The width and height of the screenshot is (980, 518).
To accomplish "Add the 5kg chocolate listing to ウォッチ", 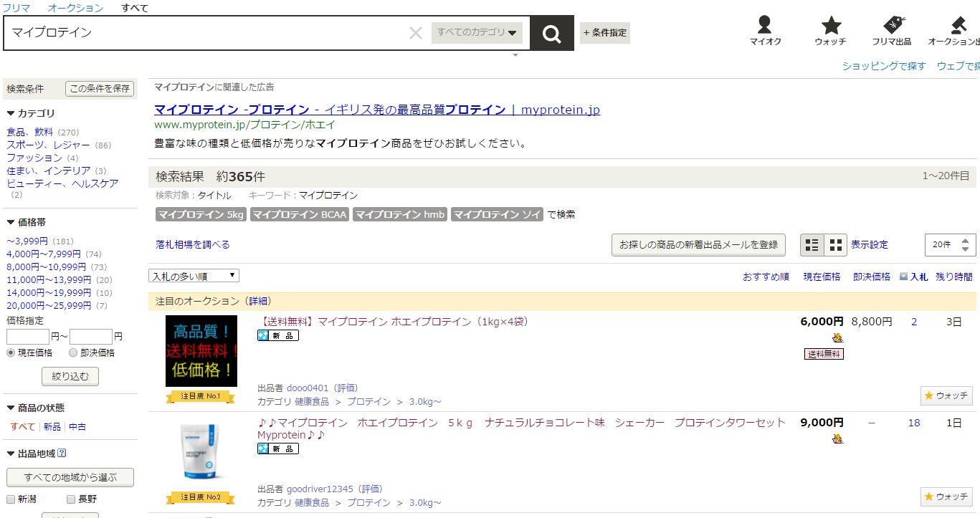I will (x=946, y=497).
